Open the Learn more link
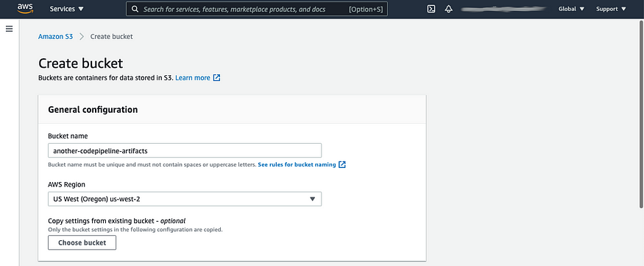644x266 pixels. click(x=193, y=77)
